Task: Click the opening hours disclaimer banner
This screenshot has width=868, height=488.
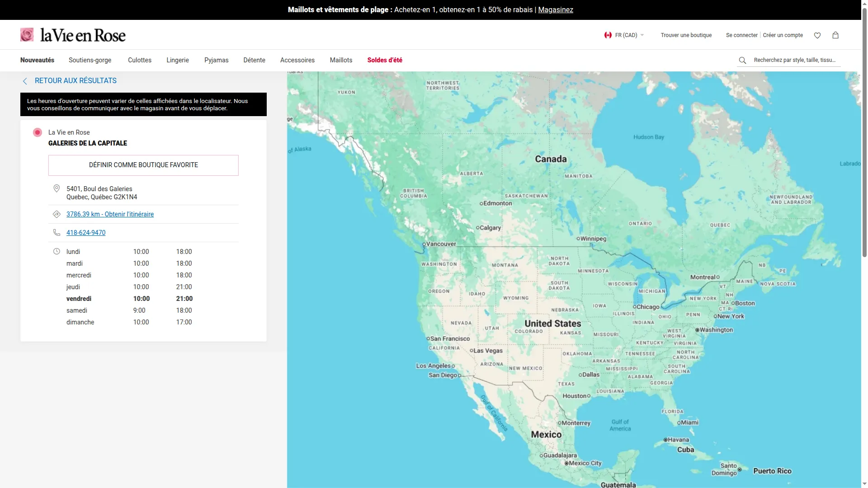Action: point(143,104)
